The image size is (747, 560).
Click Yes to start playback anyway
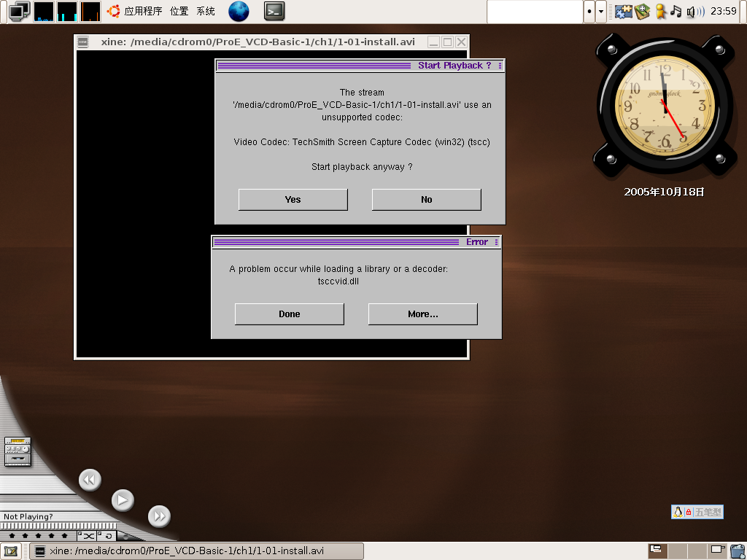[x=293, y=200]
